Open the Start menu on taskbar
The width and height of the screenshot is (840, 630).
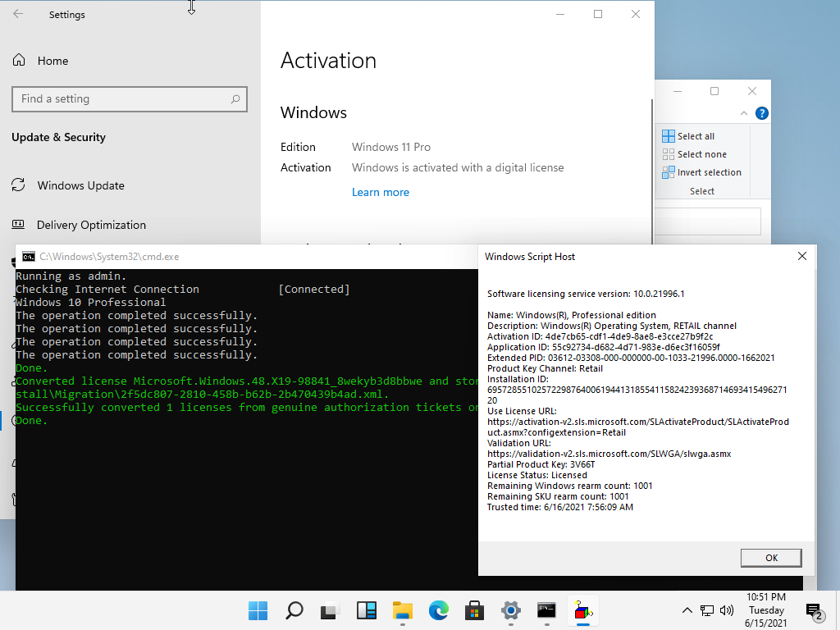click(258, 610)
